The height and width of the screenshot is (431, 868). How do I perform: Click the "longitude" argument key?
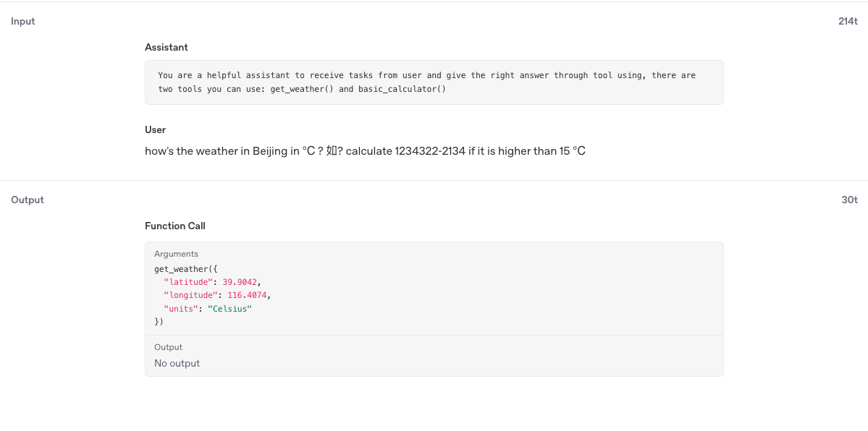(x=190, y=295)
